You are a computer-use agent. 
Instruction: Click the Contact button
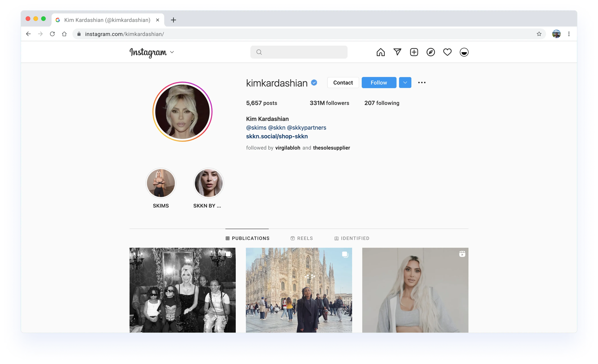pos(343,82)
